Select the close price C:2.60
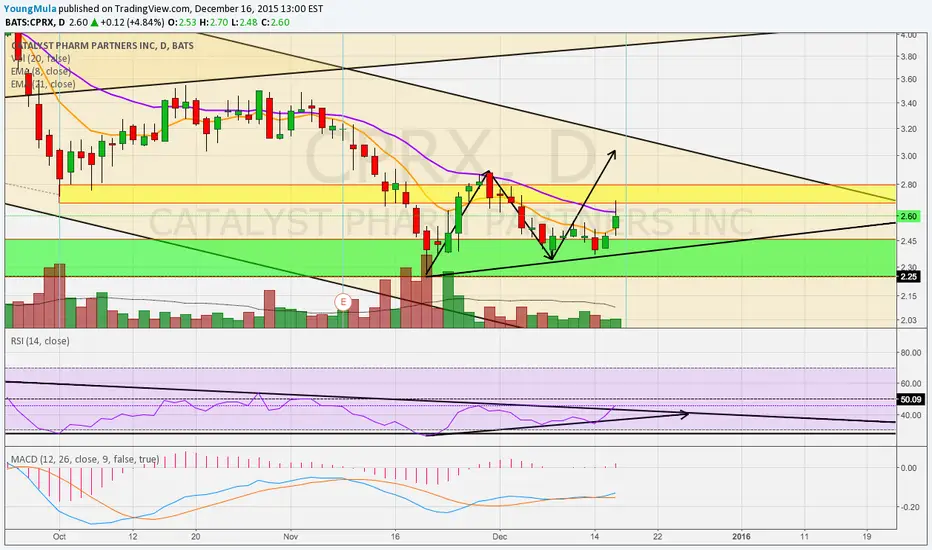The height and width of the screenshot is (550, 932). click(x=274, y=23)
